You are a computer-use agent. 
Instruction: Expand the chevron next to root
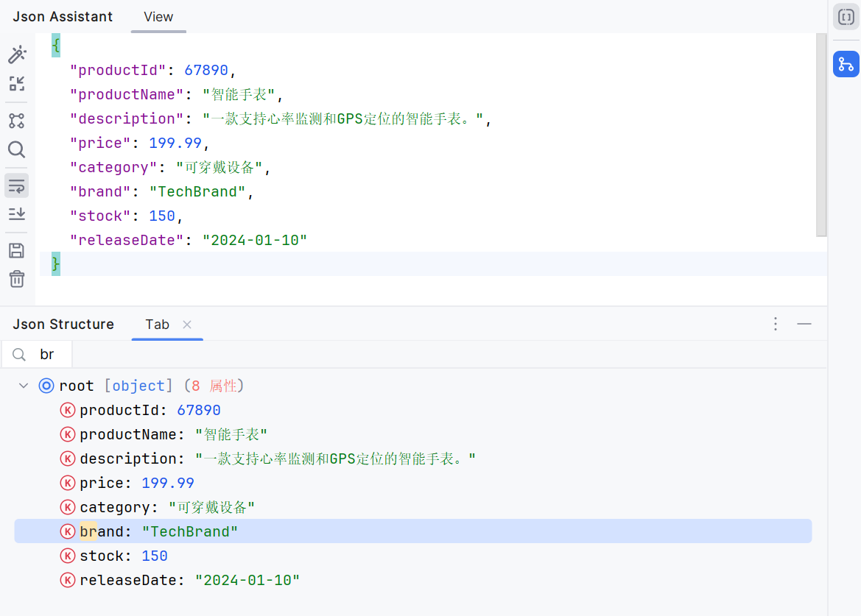pos(23,385)
